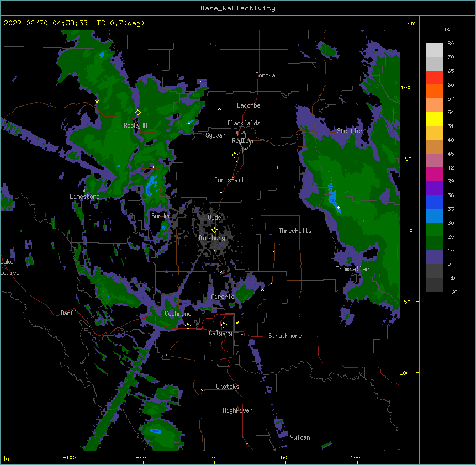Select the mauve 42 dBZ legend swatch
476x465 pixels.
point(434,160)
